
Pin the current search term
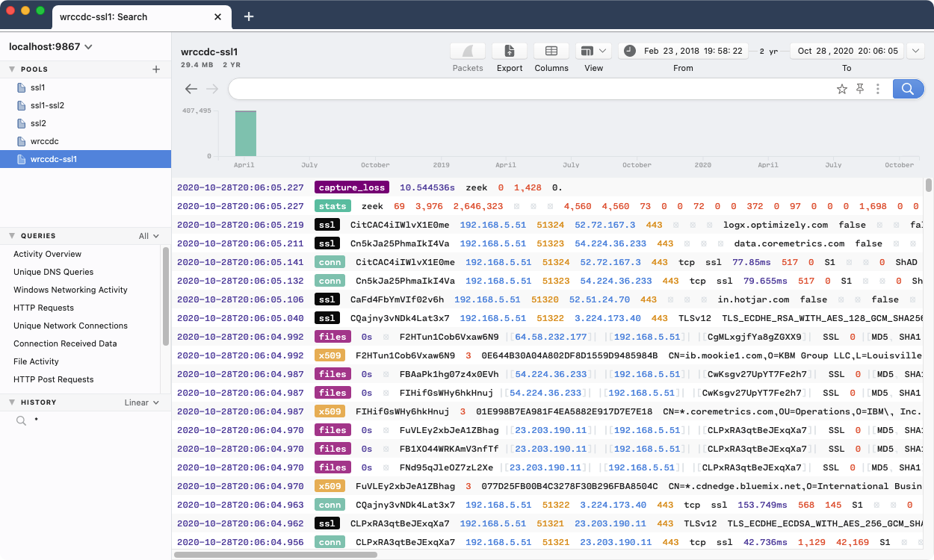point(860,88)
